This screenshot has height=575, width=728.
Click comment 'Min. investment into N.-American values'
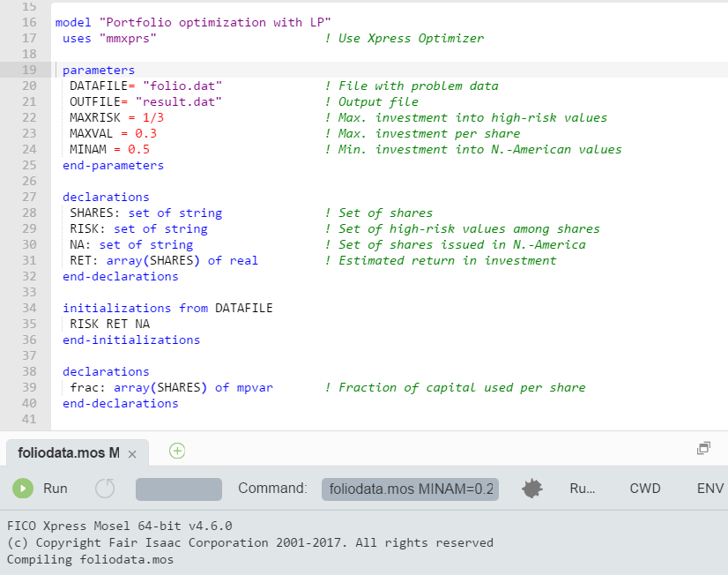pos(473,149)
